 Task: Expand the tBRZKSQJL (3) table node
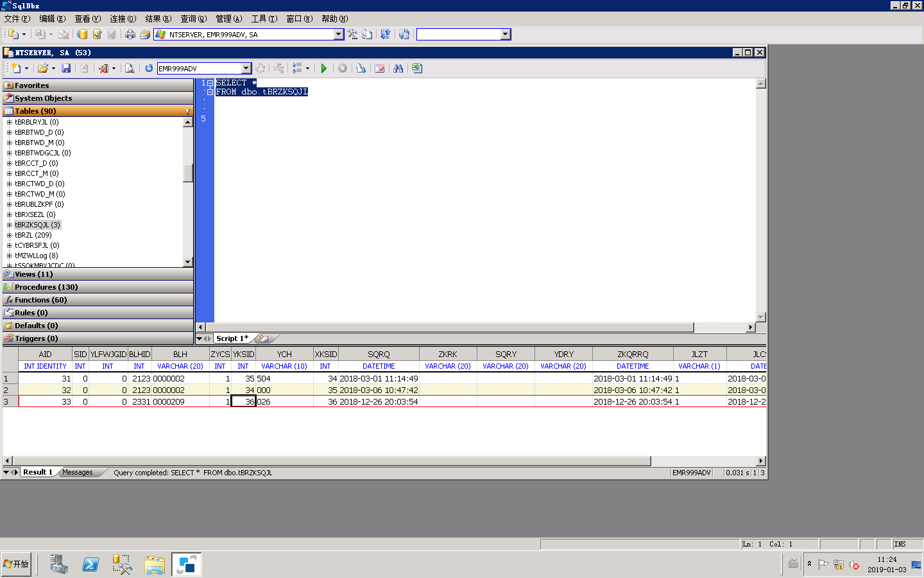click(x=9, y=225)
